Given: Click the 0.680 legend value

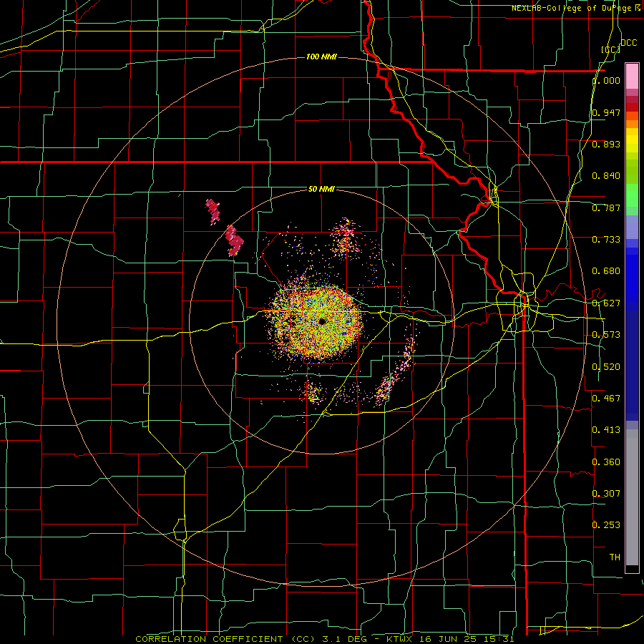Looking at the screenshot, I should (606, 271).
